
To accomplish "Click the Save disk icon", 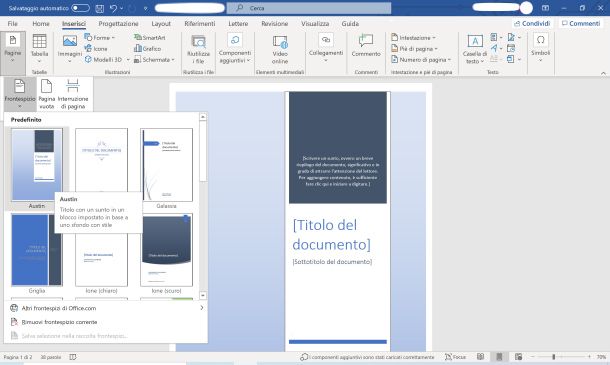I will coord(100,8).
